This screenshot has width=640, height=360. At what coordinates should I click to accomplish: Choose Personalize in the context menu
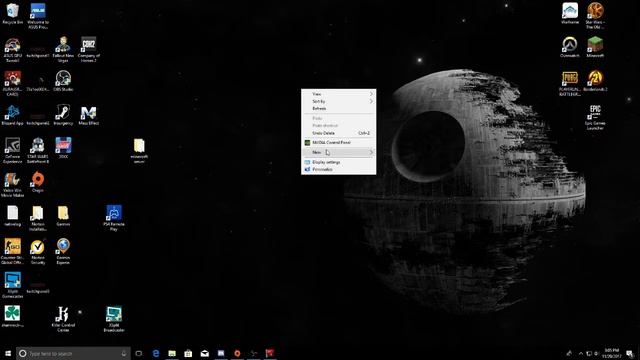338,169
